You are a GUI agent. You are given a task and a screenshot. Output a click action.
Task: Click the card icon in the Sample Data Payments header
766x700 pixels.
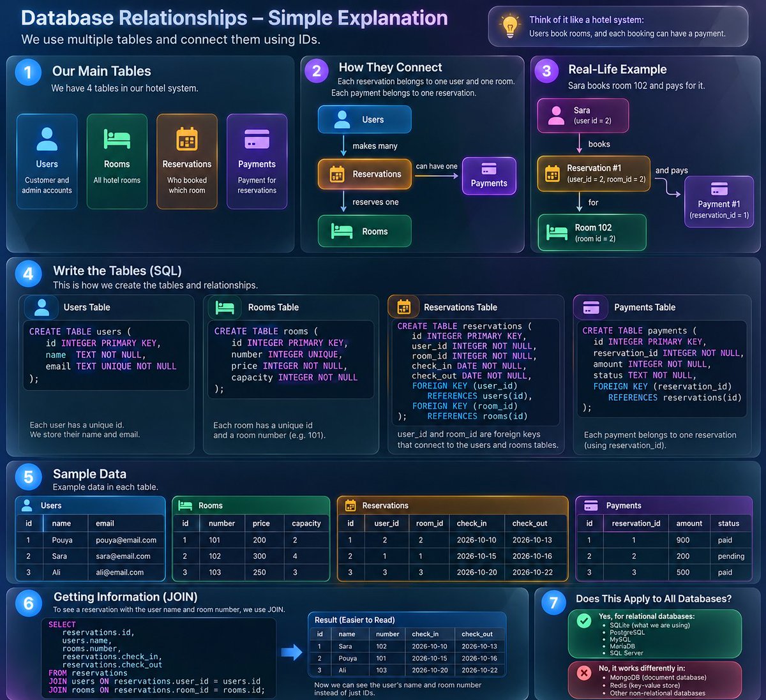(x=591, y=505)
